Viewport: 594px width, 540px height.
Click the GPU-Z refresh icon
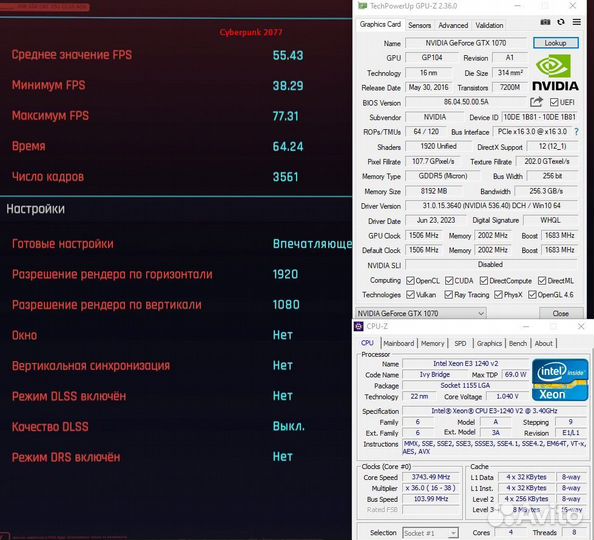tap(561, 22)
